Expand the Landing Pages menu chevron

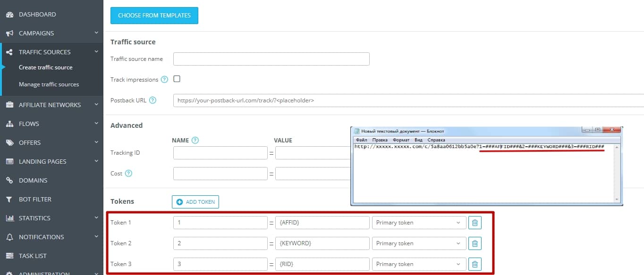pyautogui.click(x=96, y=161)
